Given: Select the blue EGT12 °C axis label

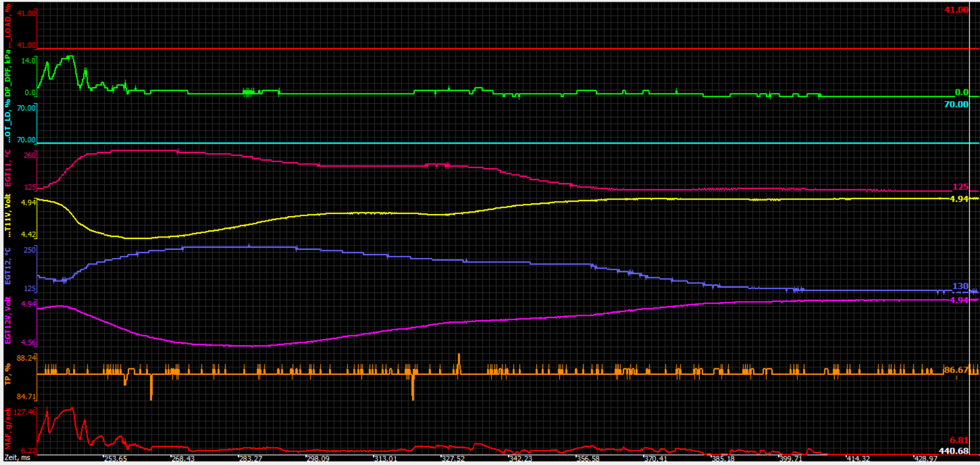Looking at the screenshot, I should (x=8, y=267).
